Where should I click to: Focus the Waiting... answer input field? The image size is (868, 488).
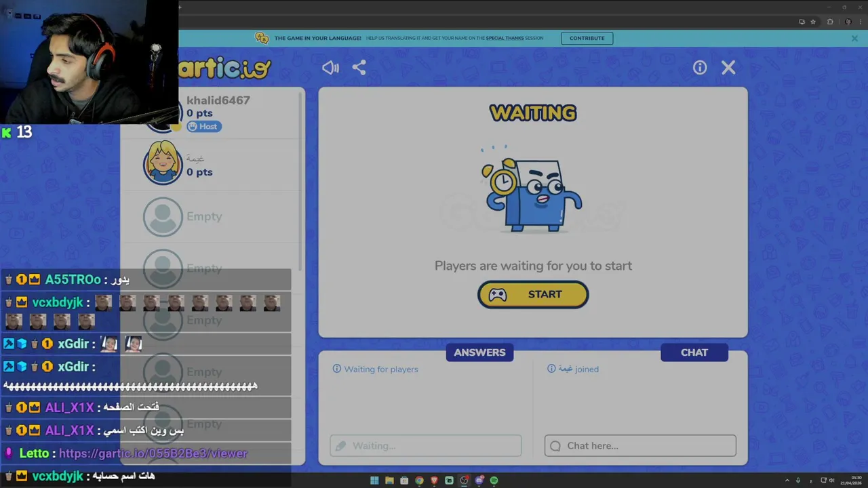[x=426, y=445]
